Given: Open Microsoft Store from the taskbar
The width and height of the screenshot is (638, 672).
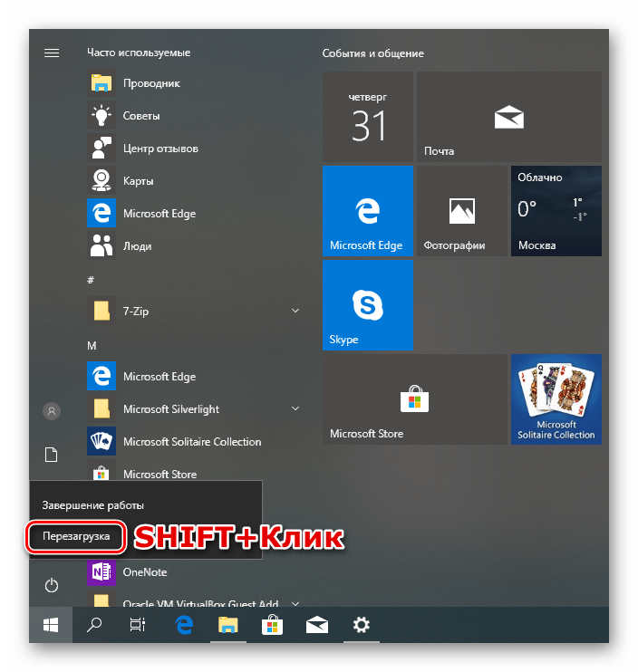Looking at the screenshot, I should tap(272, 625).
